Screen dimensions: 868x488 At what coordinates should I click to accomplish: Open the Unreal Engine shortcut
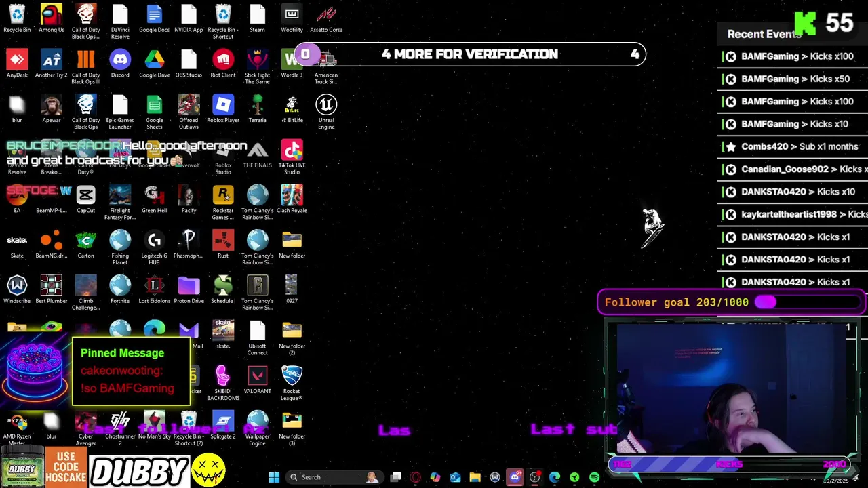pos(326,113)
